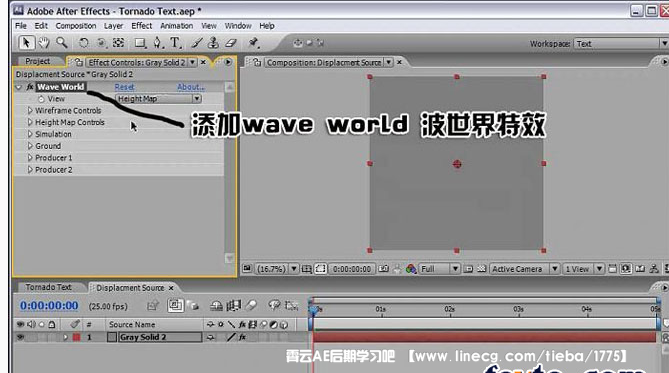
Task: Select the Brush tool
Action: [197, 43]
